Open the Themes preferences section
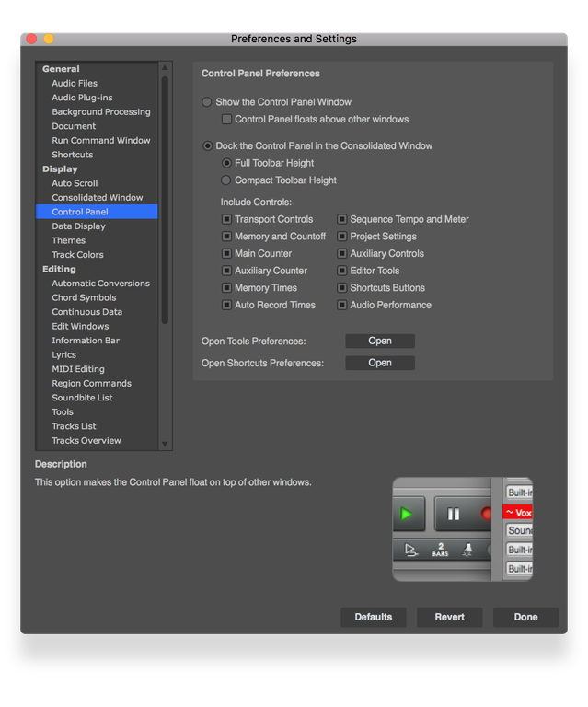The height and width of the screenshot is (707, 588). click(x=68, y=240)
